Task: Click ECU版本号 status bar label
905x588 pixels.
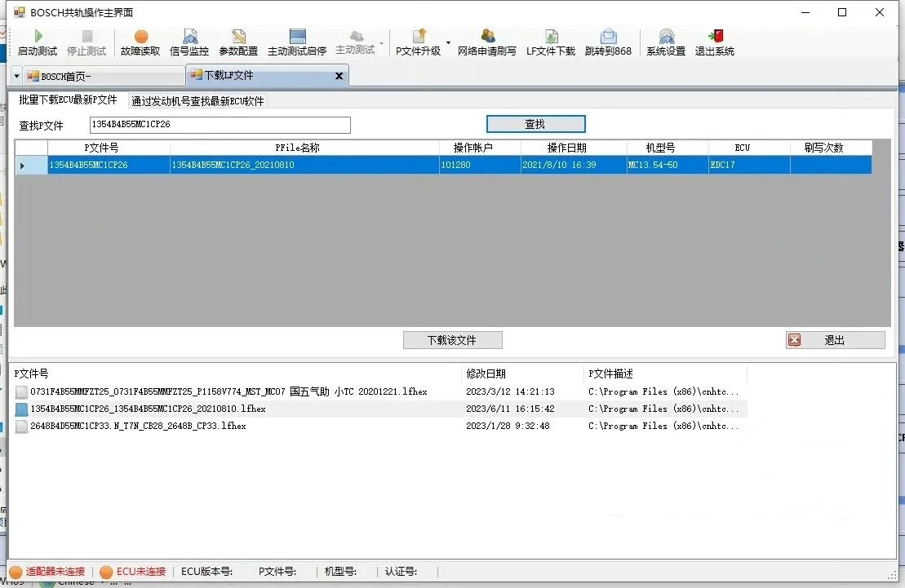Action: [x=206, y=571]
